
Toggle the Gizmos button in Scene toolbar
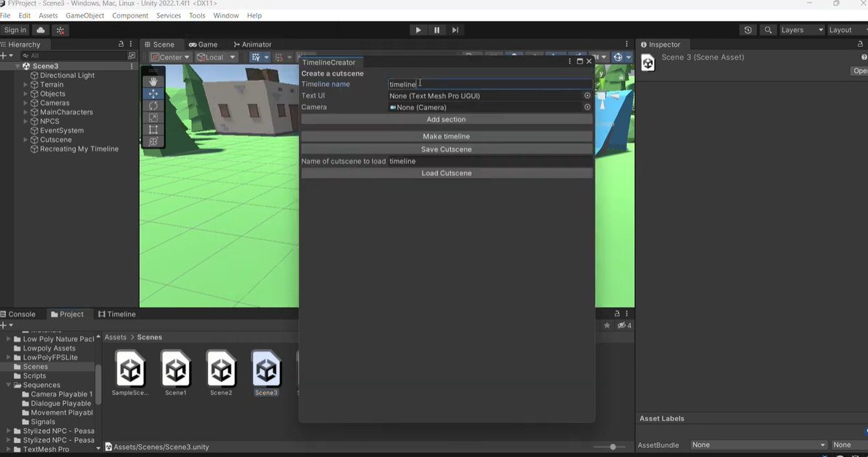click(618, 57)
